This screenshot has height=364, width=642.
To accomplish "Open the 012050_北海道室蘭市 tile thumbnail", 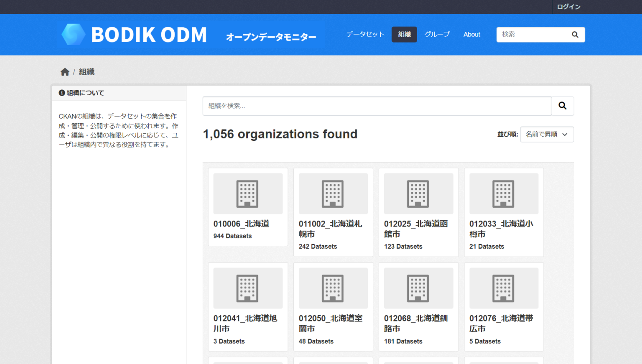I will point(333,288).
